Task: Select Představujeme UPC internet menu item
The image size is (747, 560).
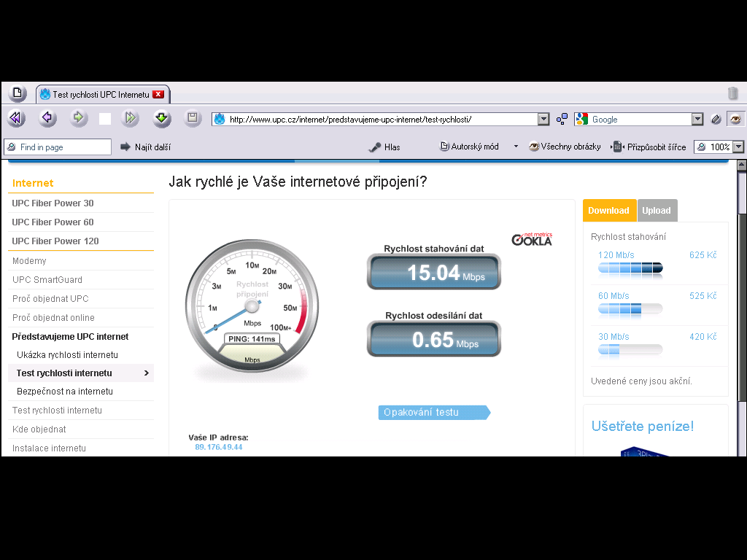Action: 71,337
